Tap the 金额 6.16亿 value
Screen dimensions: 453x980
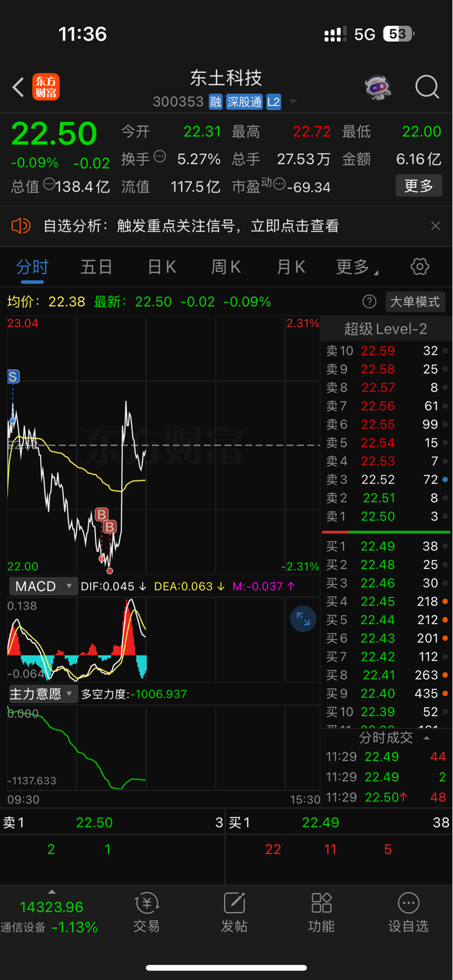[418, 159]
